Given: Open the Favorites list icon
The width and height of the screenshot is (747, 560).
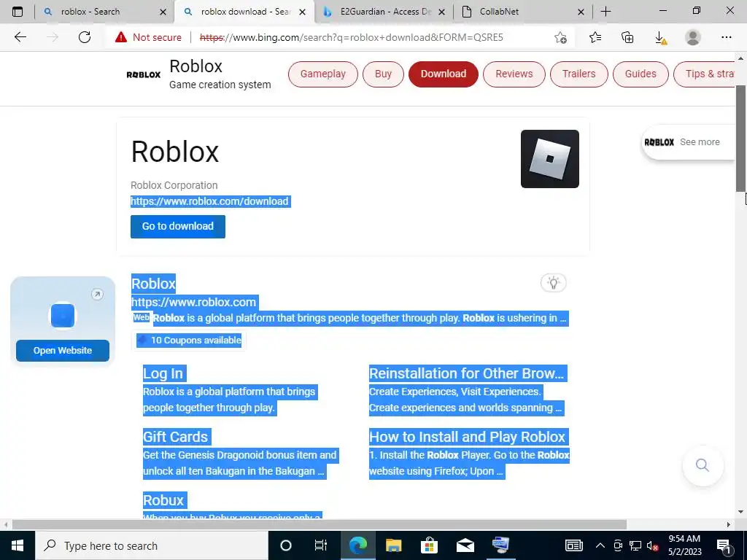Looking at the screenshot, I should coord(595,37).
